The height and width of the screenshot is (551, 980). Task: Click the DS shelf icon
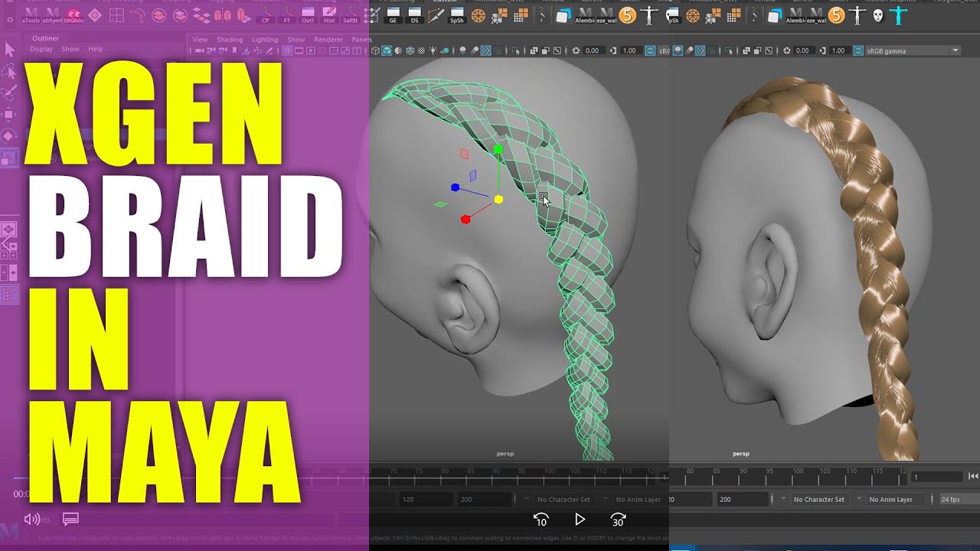(415, 15)
